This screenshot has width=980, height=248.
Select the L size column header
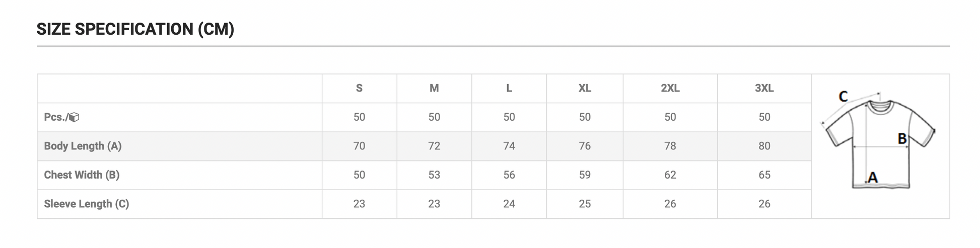pos(509,89)
